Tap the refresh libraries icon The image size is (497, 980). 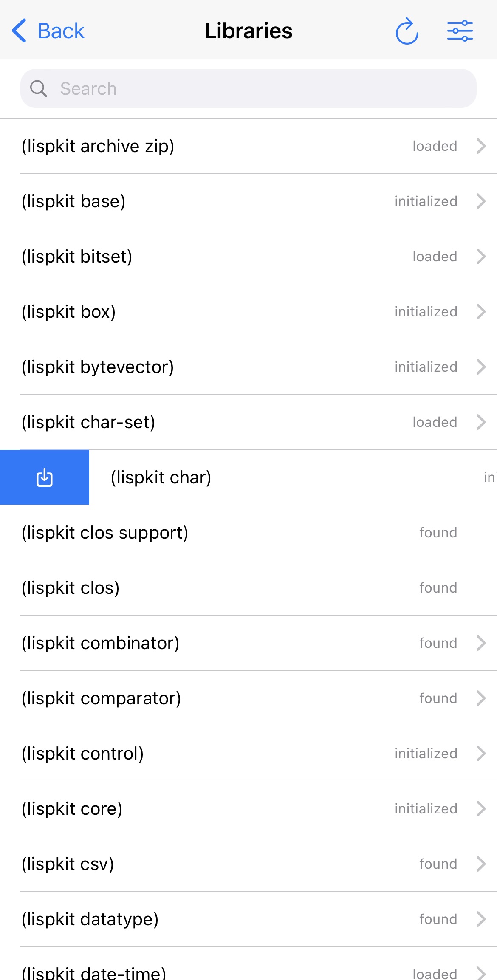pyautogui.click(x=407, y=31)
